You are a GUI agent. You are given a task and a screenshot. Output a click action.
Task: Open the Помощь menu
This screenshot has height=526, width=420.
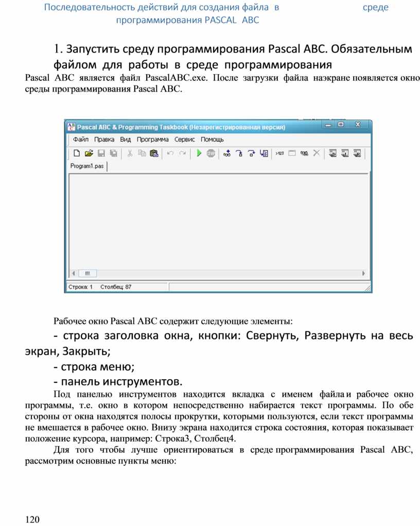tap(212, 139)
